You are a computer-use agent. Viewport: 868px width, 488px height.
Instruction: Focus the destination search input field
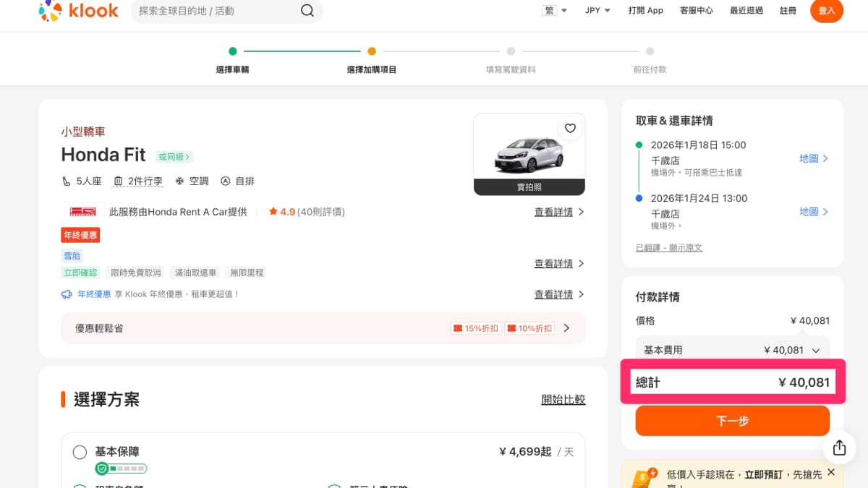(217, 11)
